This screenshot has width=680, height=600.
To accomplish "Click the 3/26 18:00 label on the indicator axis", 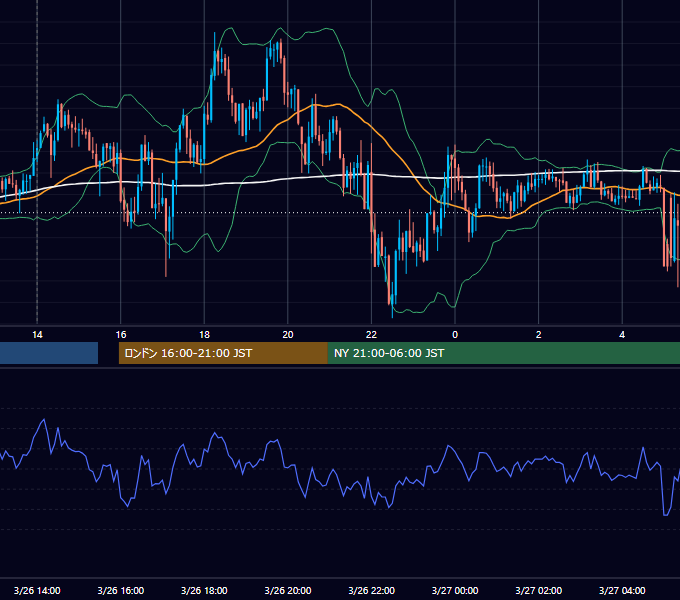I will coord(204,590).
